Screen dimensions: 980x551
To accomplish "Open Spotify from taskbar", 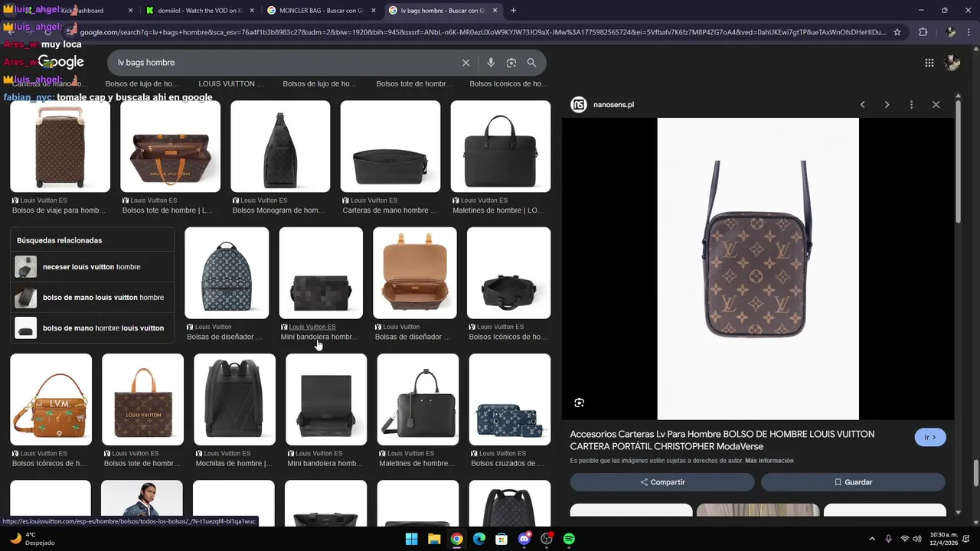I will (569, 539).
